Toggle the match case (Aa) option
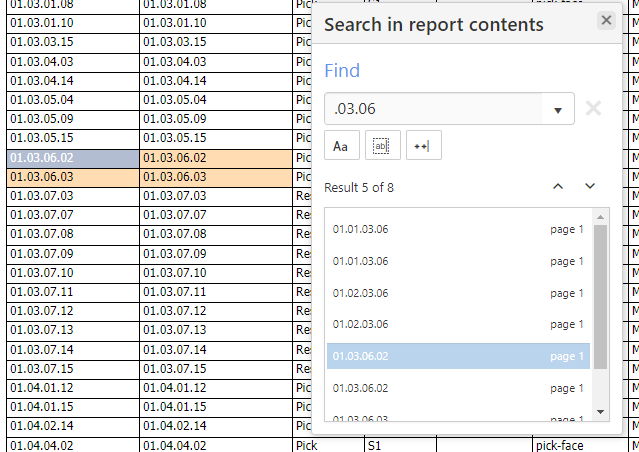 coord(340,146)
